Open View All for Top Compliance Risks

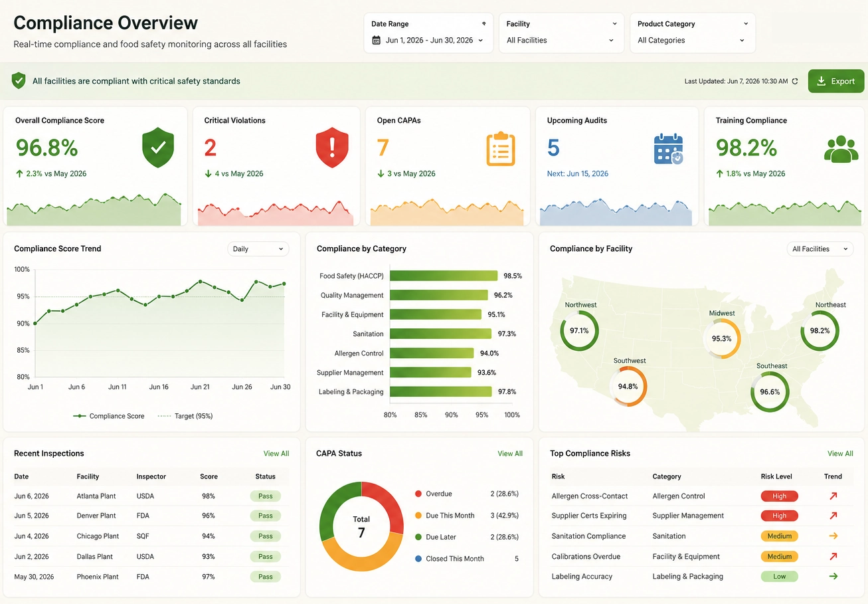[840, 454]
